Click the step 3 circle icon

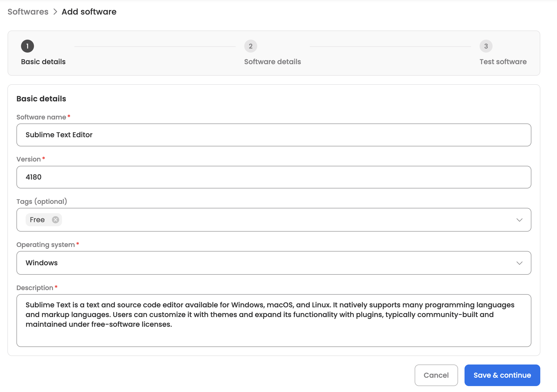point(486,46)
